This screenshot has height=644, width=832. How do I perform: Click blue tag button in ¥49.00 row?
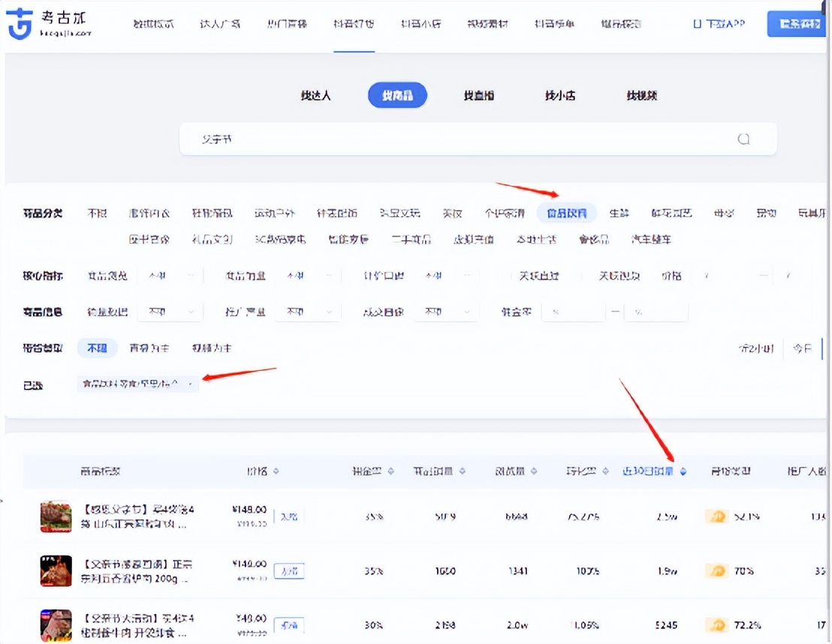click(288, 625)
